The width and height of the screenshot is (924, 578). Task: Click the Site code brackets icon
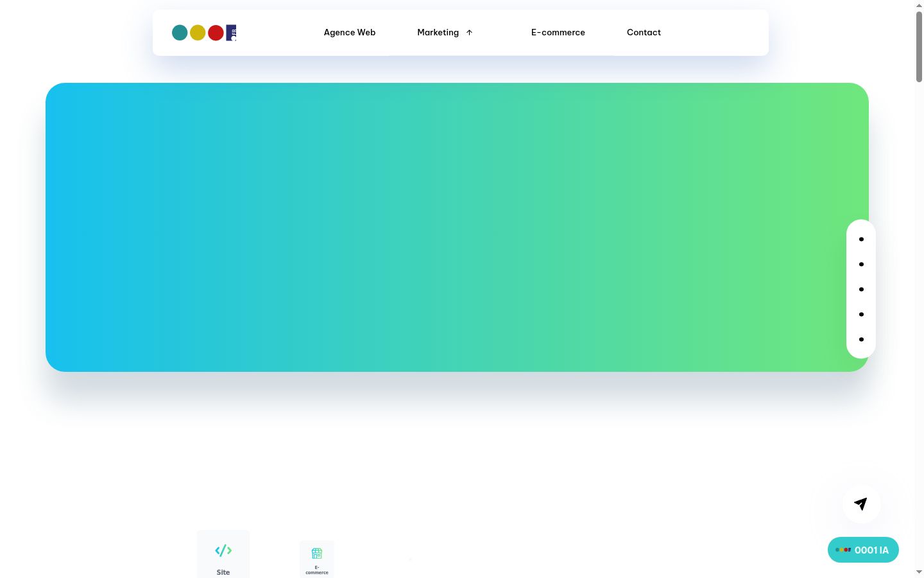pyautogui.click(x=223, y=550)
